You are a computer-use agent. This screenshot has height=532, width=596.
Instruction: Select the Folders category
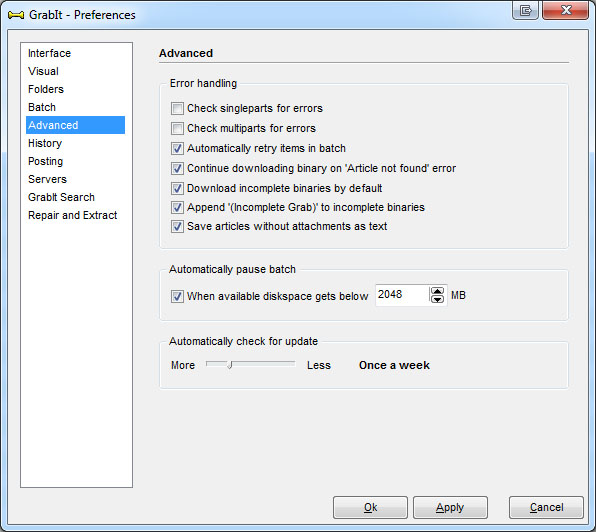[46, 89]
